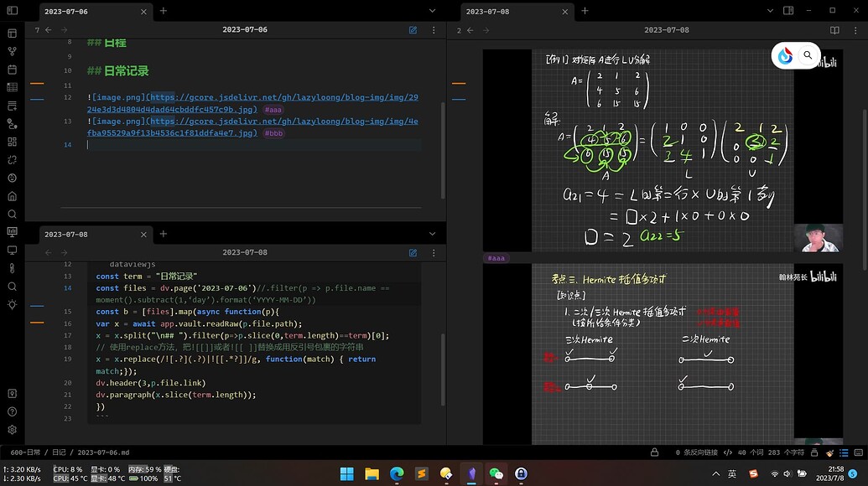Image resolution: width=868 pixels, height=486 pixels.
Task: Click the monitor icon in the ribbon
Action: pyautogui.click(x=13, y=251)
